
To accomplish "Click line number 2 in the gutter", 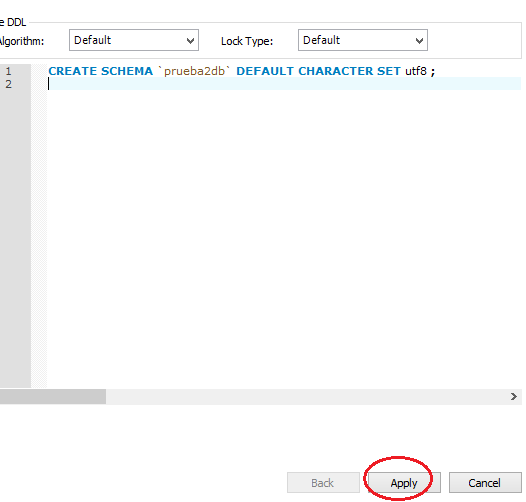I will 8,84.
